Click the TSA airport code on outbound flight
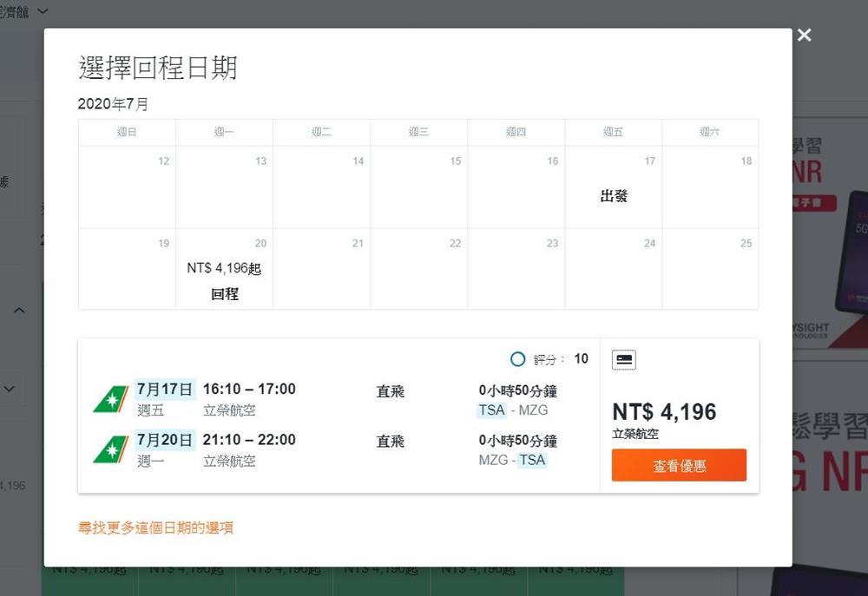Viewport: 868px width, 596px height. (x=491, y=410)
